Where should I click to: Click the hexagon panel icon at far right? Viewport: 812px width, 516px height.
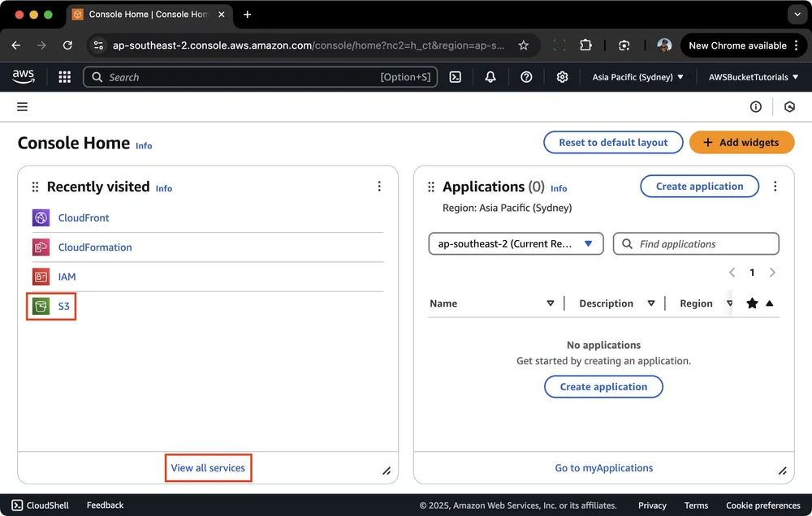789,106
